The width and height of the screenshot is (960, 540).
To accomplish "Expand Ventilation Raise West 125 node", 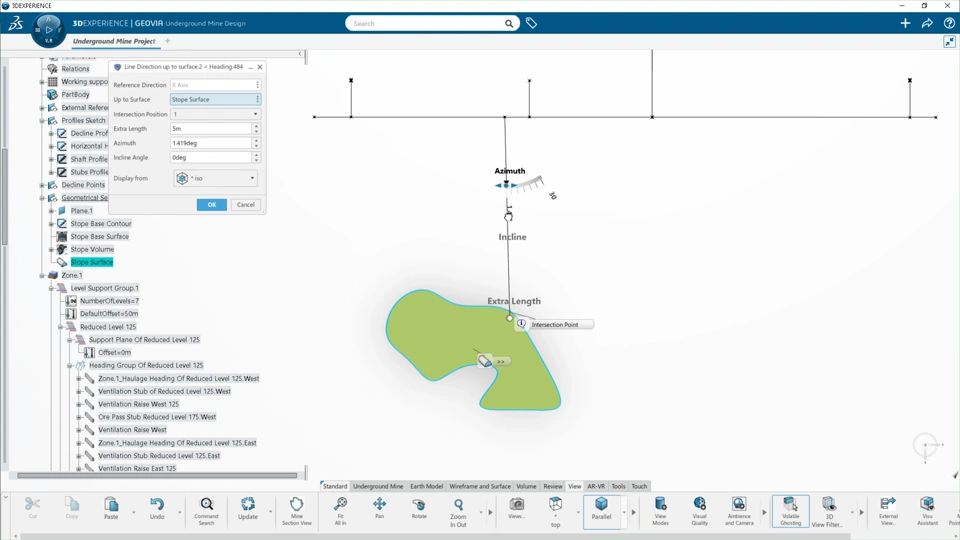I will click(x=79, y=404).
